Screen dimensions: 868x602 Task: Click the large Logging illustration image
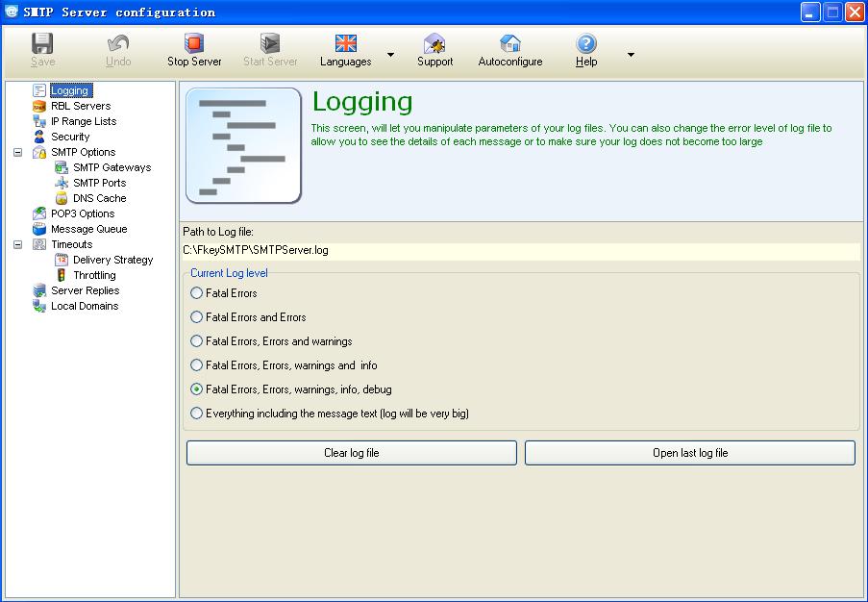[243, 145]
